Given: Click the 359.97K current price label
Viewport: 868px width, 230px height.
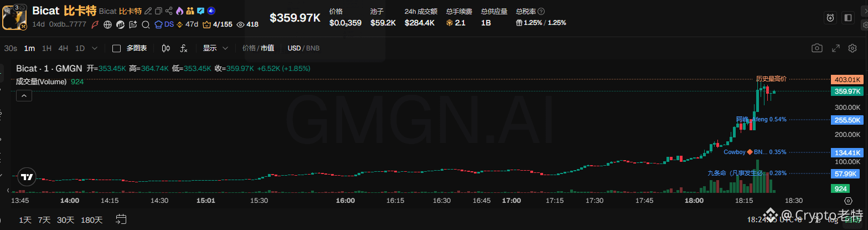Looking at the screenshot, I should (846, 91).
